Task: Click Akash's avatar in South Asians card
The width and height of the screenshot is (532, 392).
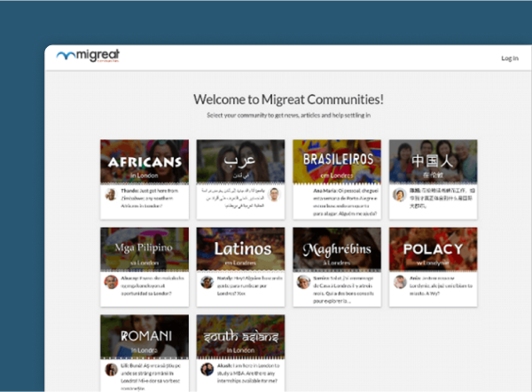Action: pyautogui.click(x=207, y=369)
